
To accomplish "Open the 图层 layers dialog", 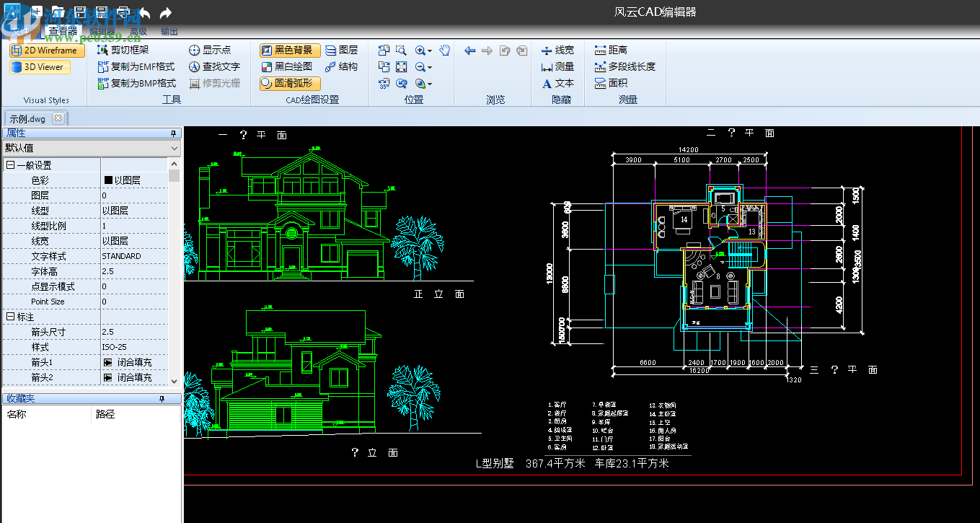I will (341, 50).
